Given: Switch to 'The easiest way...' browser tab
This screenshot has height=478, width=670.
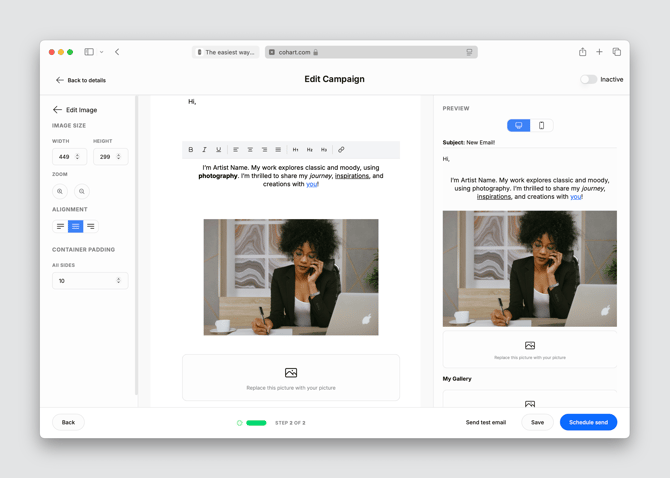Looking at the screenshot, I should tap(226, 52).
